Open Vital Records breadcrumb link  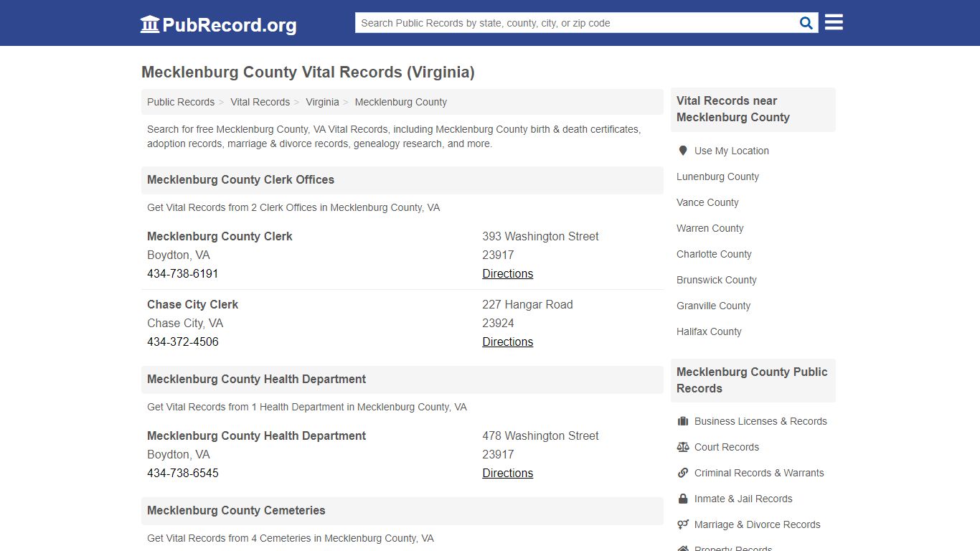click(x=260, y=102)
